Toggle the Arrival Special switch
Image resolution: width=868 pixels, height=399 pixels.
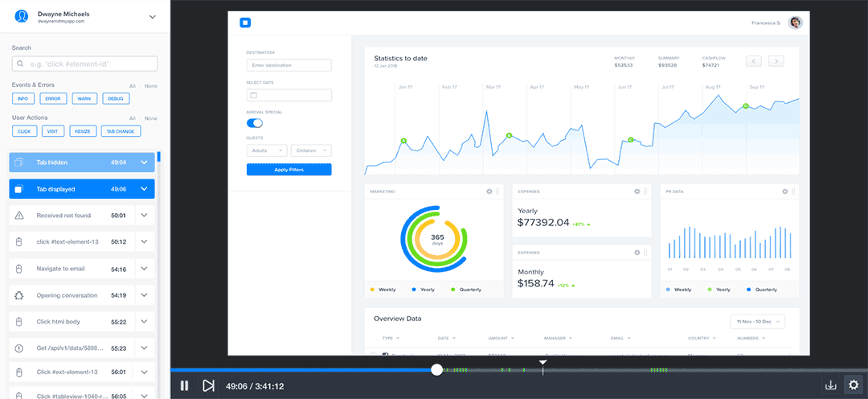[255, 123]
